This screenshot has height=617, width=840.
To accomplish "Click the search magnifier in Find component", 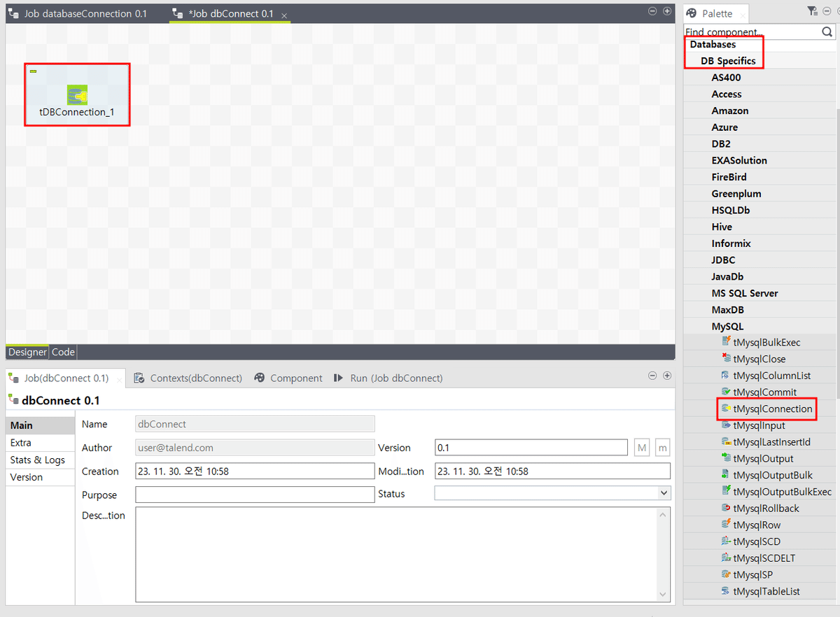I will (x=827, y=31).
